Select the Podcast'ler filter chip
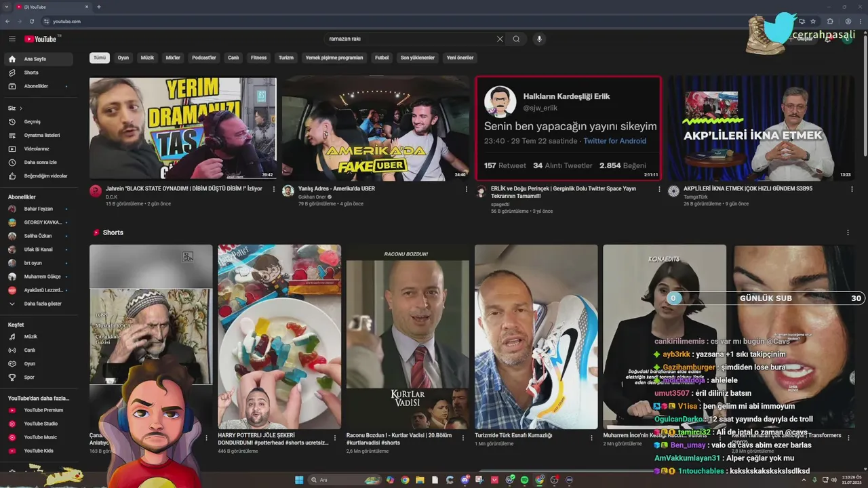Image resolution: width=868 pixels, height=488 pixels. point(204,58)
